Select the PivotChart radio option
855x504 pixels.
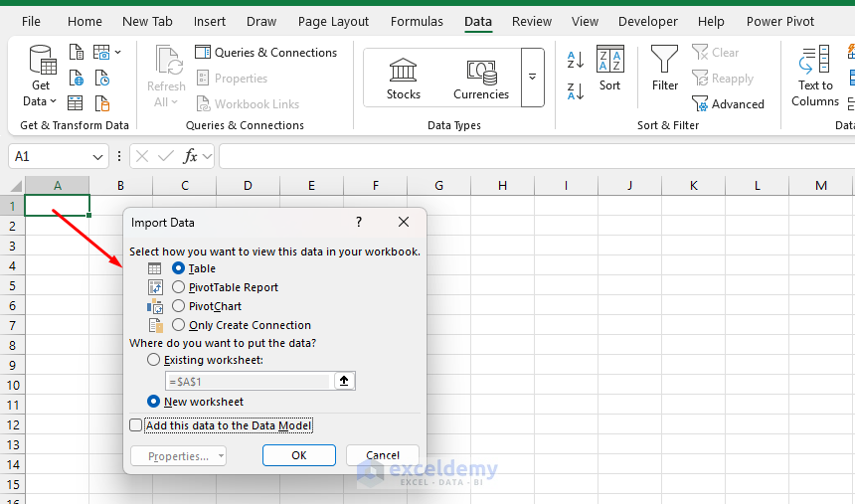pyautogui.click(x=178, y=306)
